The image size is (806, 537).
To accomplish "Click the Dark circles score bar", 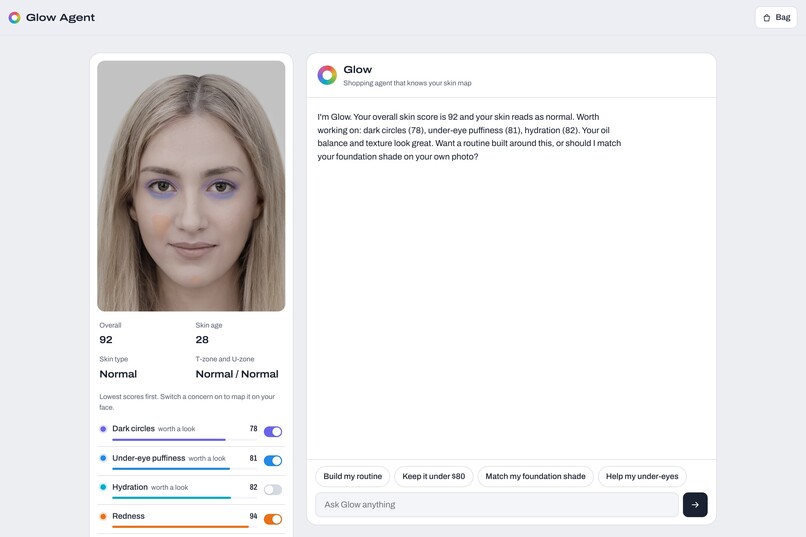I will click(x=184, y=440).
